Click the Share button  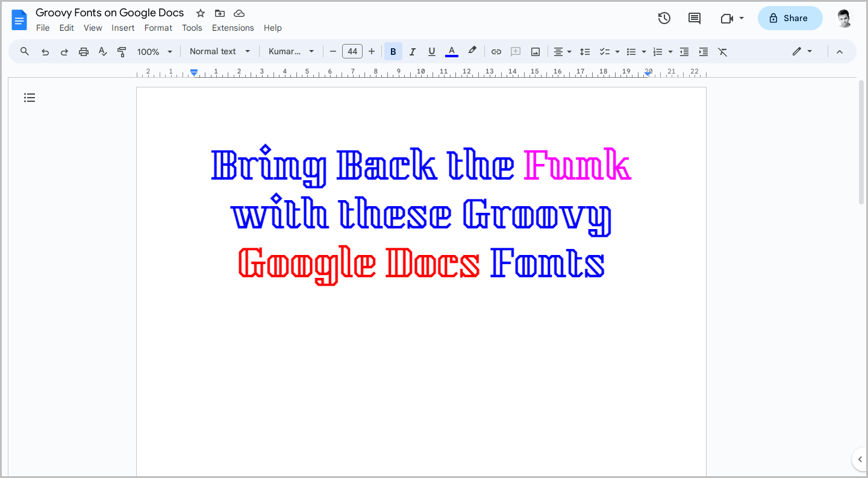(x=790, y=18)
